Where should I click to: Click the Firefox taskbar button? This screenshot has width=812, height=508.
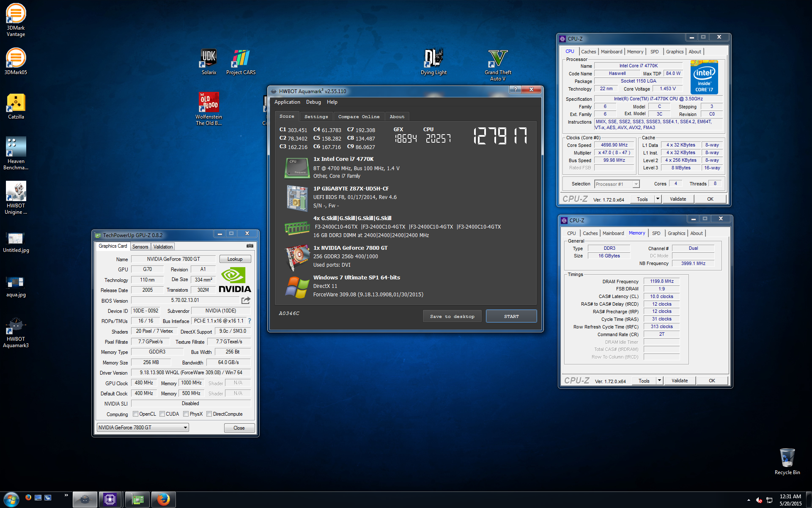[x=163, y=500]
